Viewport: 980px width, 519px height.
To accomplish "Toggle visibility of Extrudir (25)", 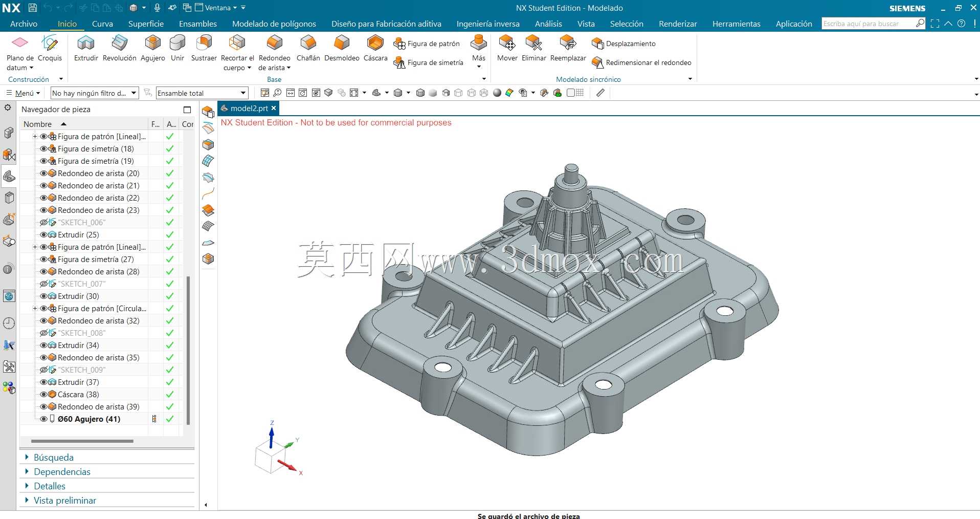I will pos(43,235).
